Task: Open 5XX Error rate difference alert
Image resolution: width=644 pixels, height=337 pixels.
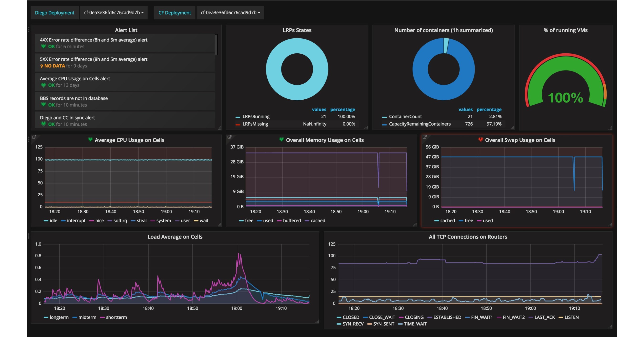Action: point(125,62)
